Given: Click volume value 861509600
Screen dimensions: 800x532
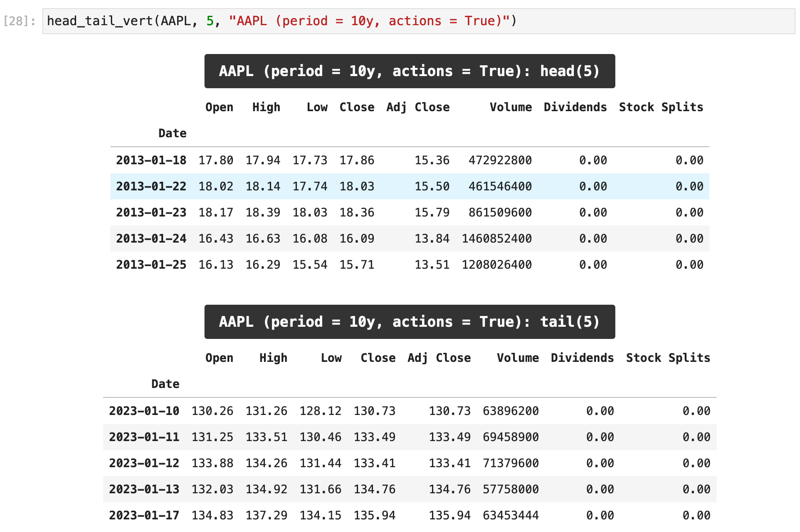Looking at the screenshot, I should point(500,212).
